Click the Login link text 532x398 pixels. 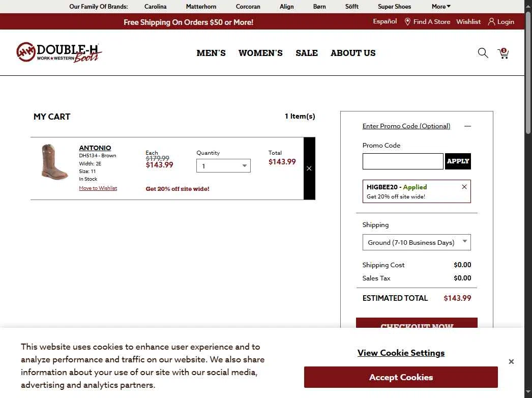(x=506, y=22)
